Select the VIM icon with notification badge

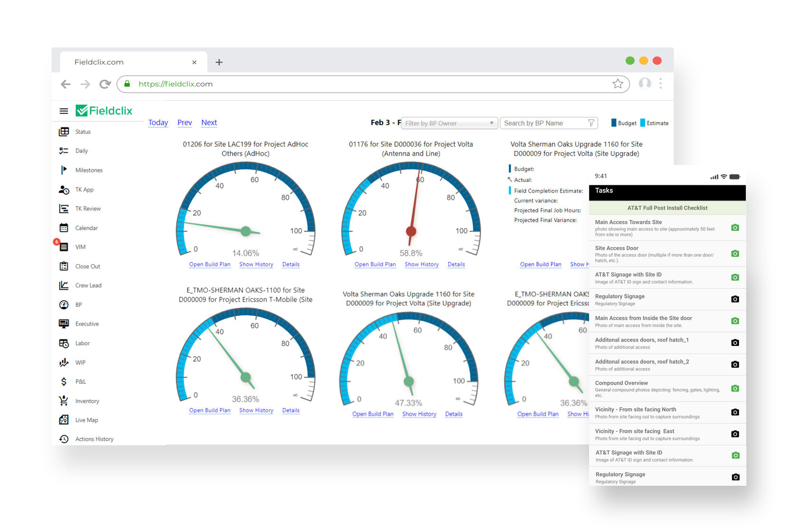pyautogui.click(x=64, y=247)
